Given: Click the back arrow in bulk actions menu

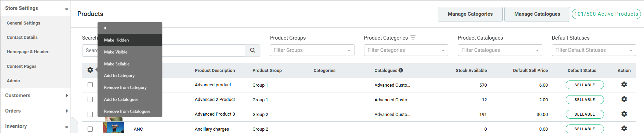Looking at the screenshot, I should [x=105, y=28].
